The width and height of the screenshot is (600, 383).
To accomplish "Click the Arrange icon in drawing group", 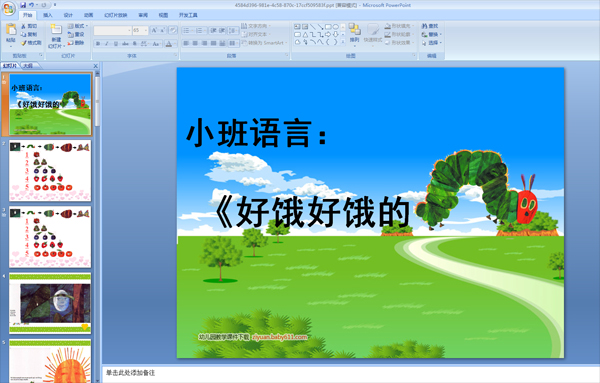I will (x=354, y=30).
